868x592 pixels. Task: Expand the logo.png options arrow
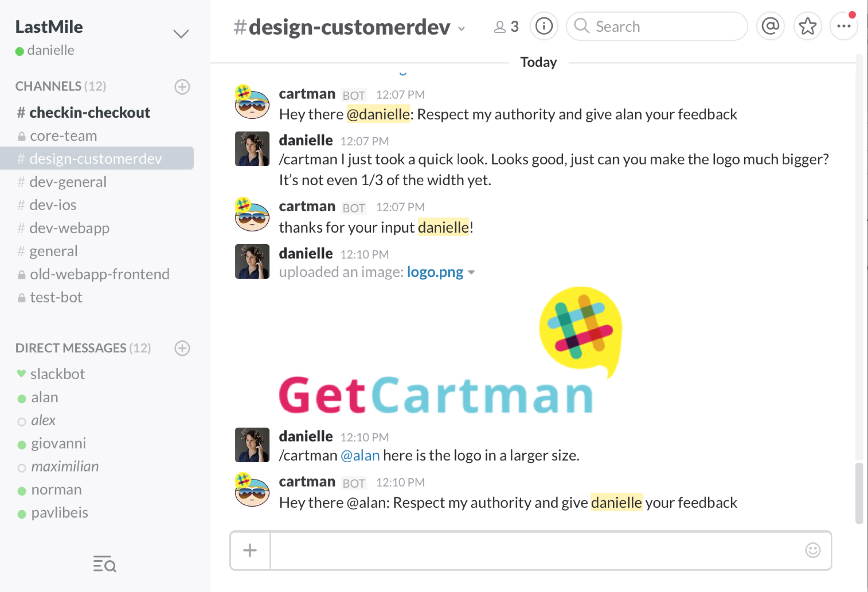(472, 273)
